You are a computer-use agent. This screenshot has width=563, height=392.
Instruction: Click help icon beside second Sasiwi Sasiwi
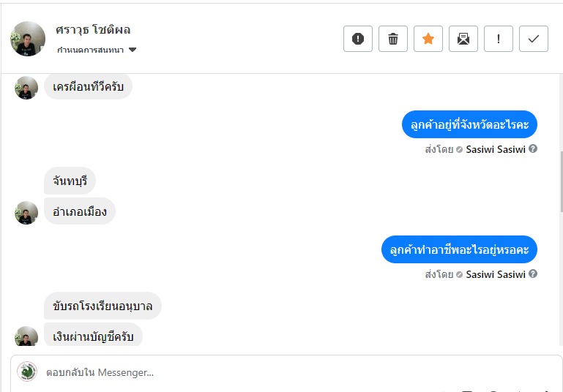coord(533,274)
